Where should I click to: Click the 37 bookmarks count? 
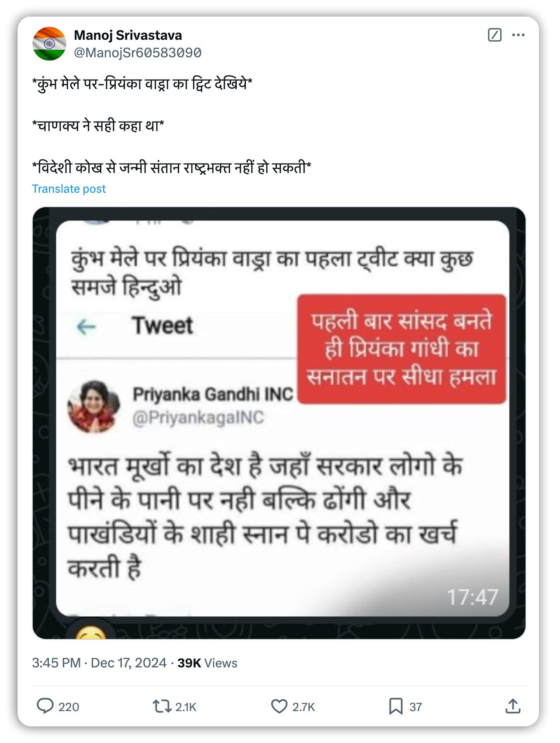tap(415, 707)
